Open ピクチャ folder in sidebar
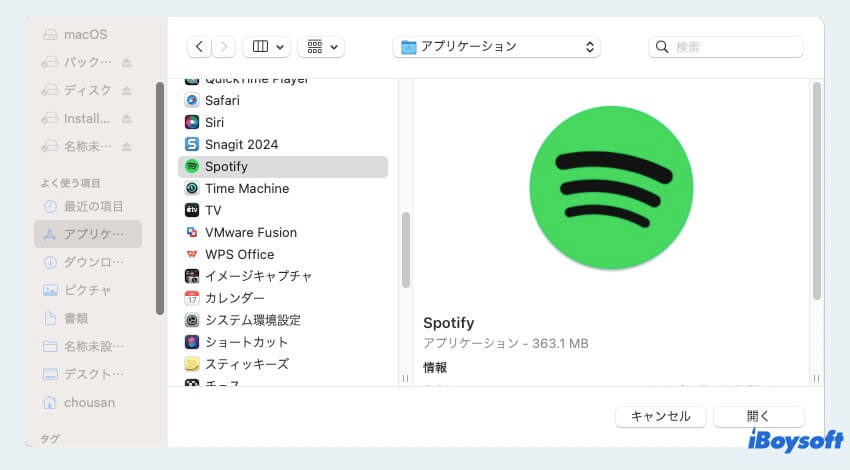Viewport: 850px width, 470px height. pyautogui.click(x=88, y=290)
